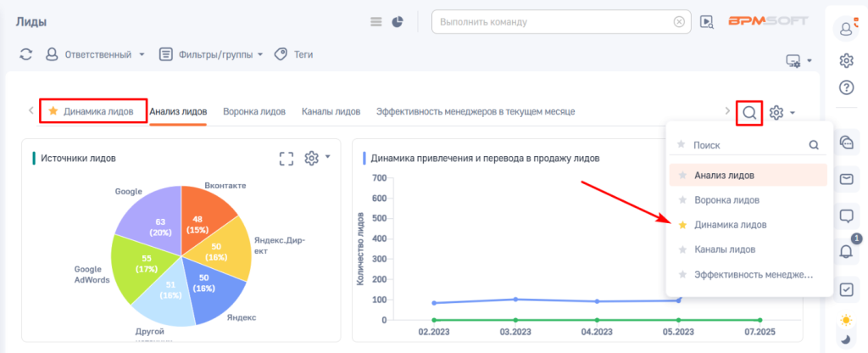Click the blue line point at 03.2023

(x=515, y=300)
